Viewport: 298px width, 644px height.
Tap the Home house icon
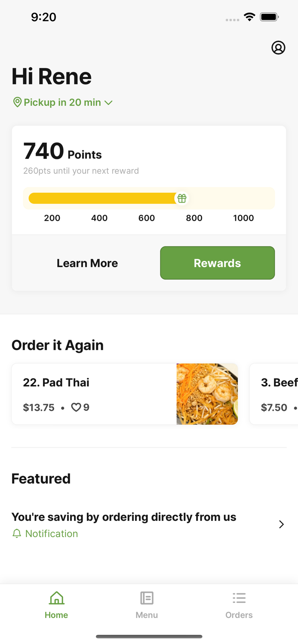pyautogui.click(x=56, y=598)
